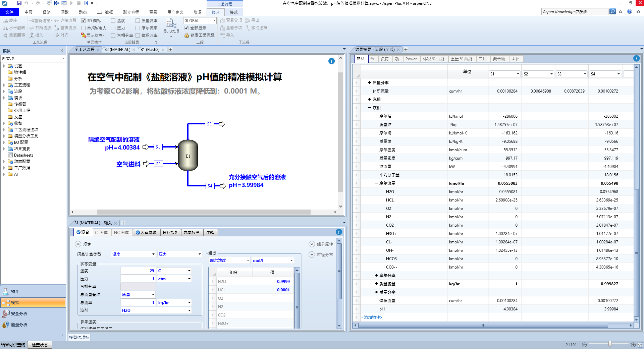Switch to the 闪蒸选项 tab
Image resolution: width=644 pixels, height=349 pixels.
[146, 232]
